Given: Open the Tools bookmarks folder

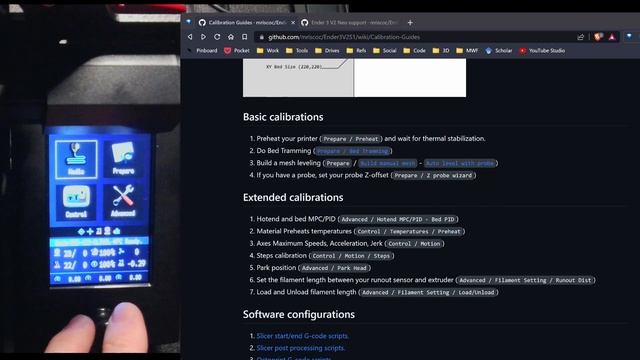Looking at the screenshot, I should coord(297,51).
